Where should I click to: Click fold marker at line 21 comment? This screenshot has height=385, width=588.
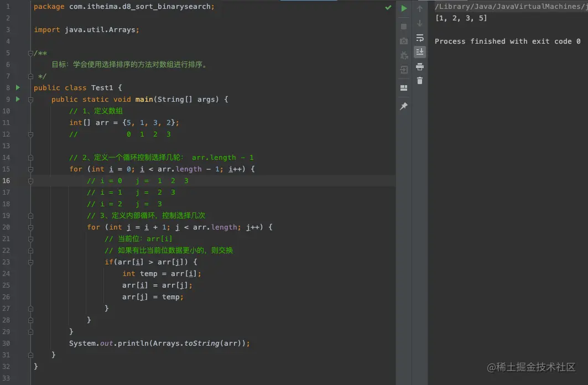click(x=31, y=239)
